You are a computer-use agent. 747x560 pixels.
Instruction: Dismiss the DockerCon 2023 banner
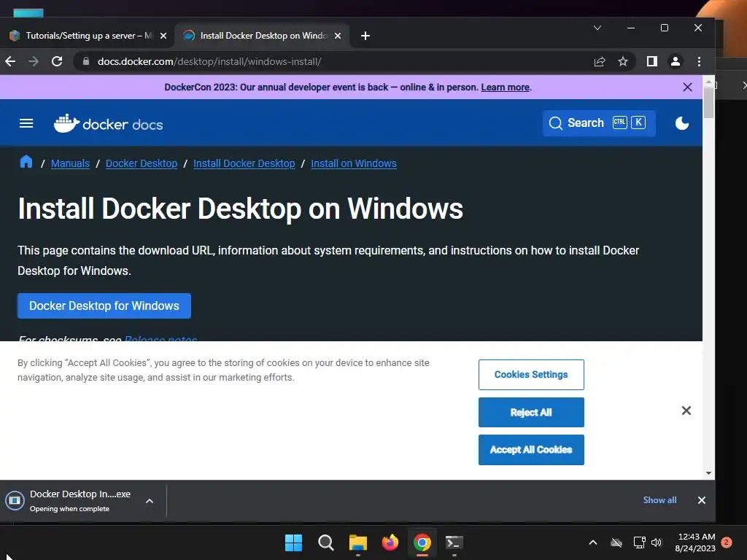[x=687, y=87]
